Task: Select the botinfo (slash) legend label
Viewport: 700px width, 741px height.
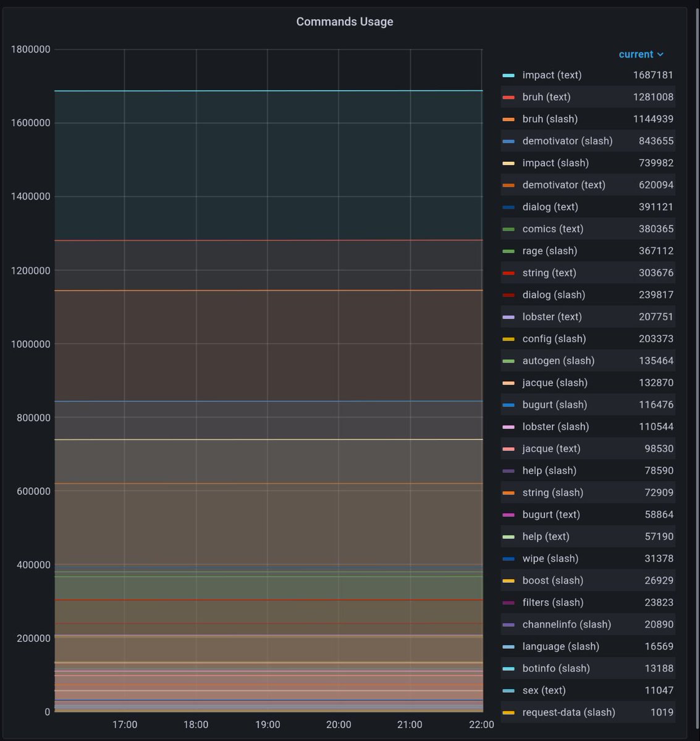Action: [555, 668]
